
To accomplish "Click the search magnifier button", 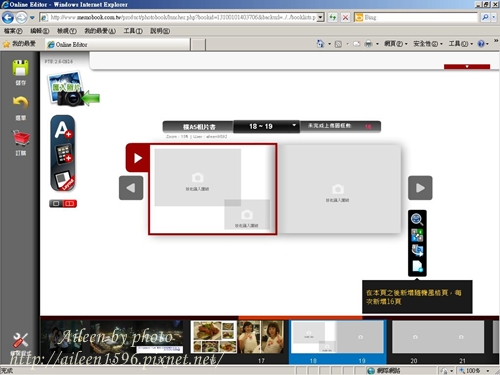I will click(485, 17).
